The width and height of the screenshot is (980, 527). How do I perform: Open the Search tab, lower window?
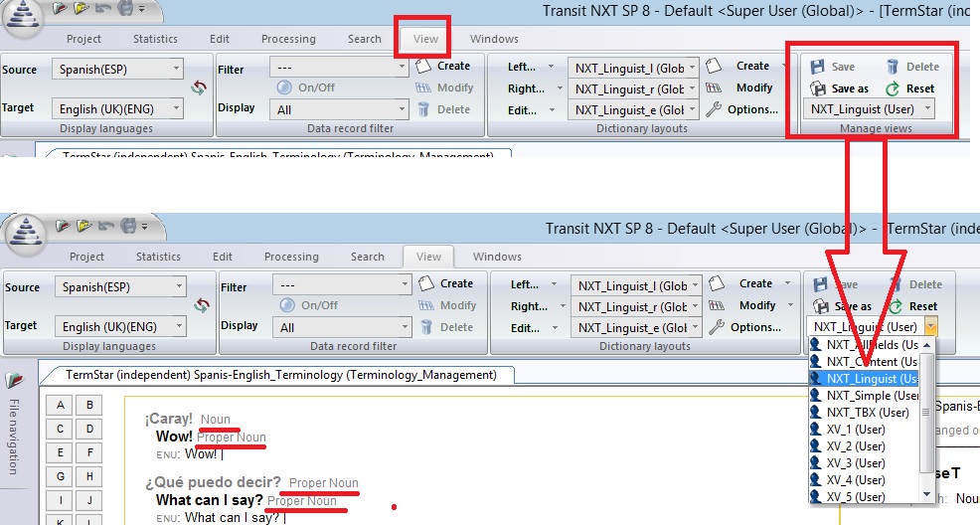click(x=368, y=257)
